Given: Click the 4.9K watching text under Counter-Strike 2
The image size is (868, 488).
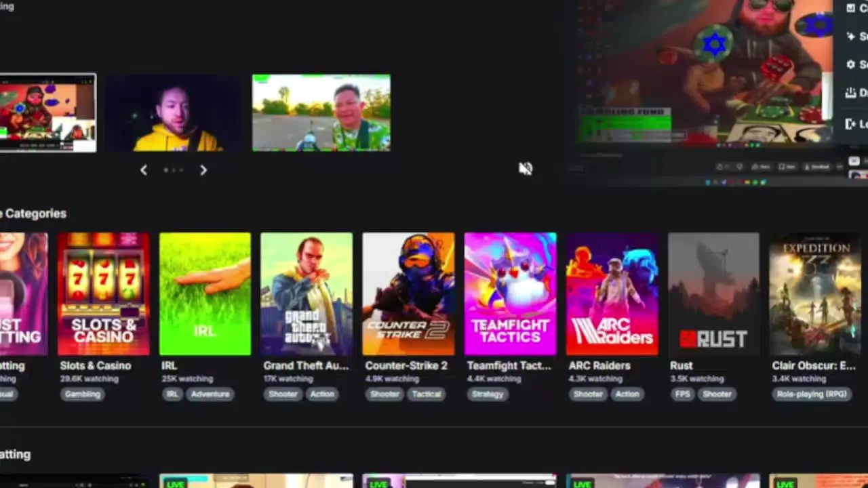Looking at the screenshot, I should 392,379.
